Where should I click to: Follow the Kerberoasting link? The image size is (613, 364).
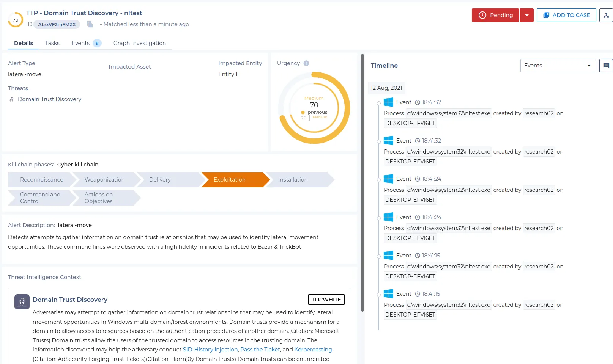(x=313, y=350)
